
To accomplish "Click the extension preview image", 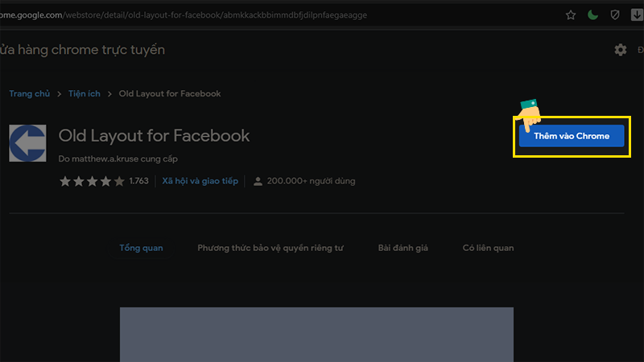I will pyautogui.click(x=316, y=335).
